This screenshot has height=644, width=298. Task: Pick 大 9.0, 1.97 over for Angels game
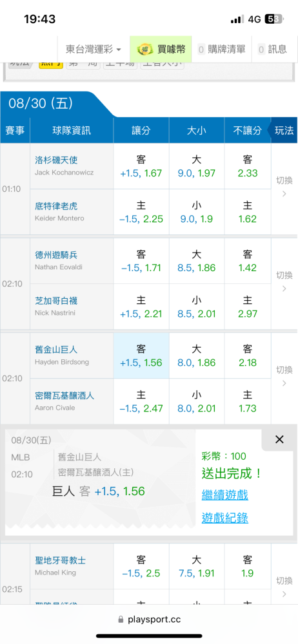pyautogui.click(x=197, y=166)
